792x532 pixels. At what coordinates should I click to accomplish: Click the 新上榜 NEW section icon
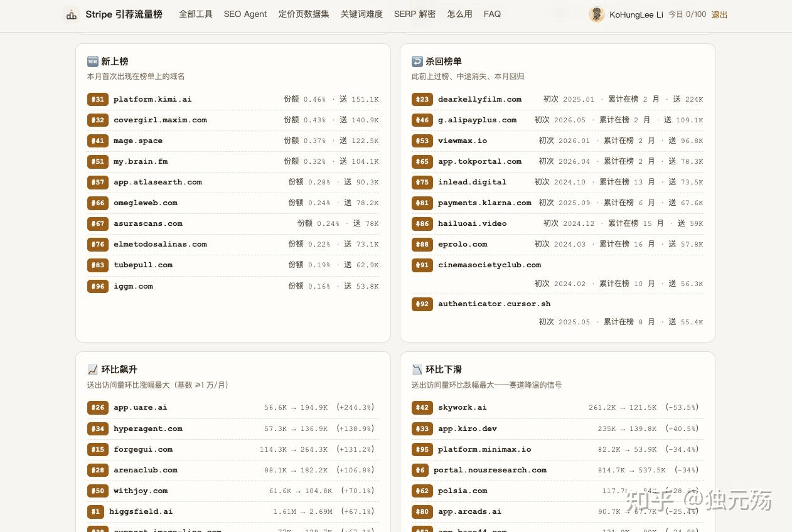tap(93, 61)
